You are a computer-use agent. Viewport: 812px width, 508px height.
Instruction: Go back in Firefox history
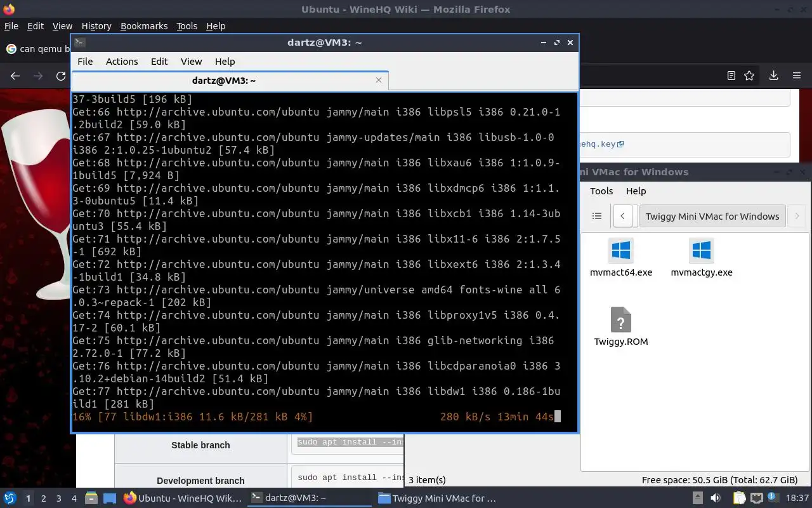pos(15,76)
